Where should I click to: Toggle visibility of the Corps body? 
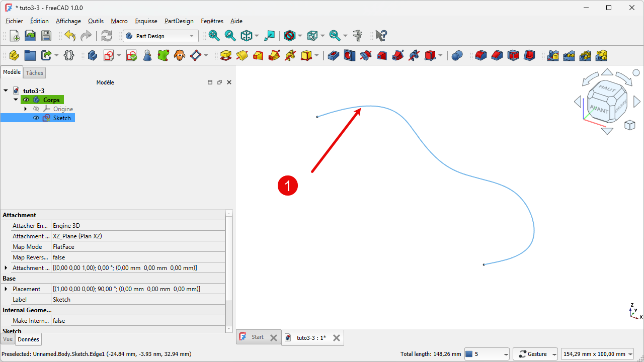coord(26,100)
